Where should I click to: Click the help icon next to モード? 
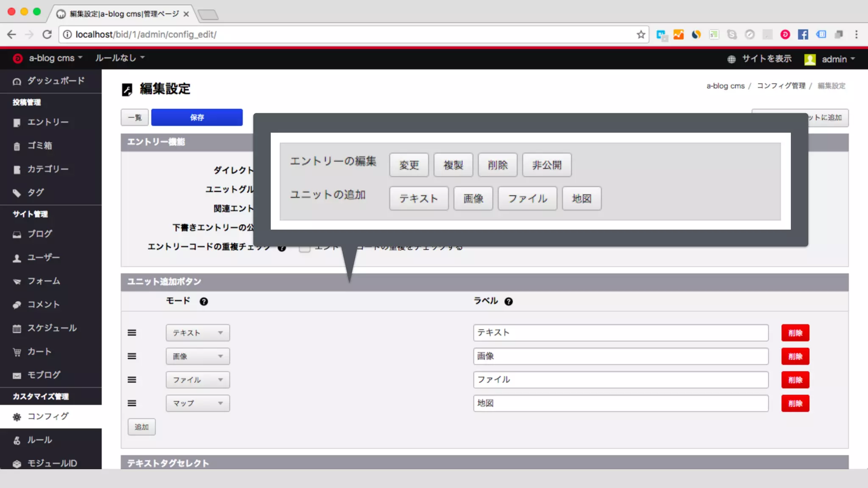[x=204, y=302]
